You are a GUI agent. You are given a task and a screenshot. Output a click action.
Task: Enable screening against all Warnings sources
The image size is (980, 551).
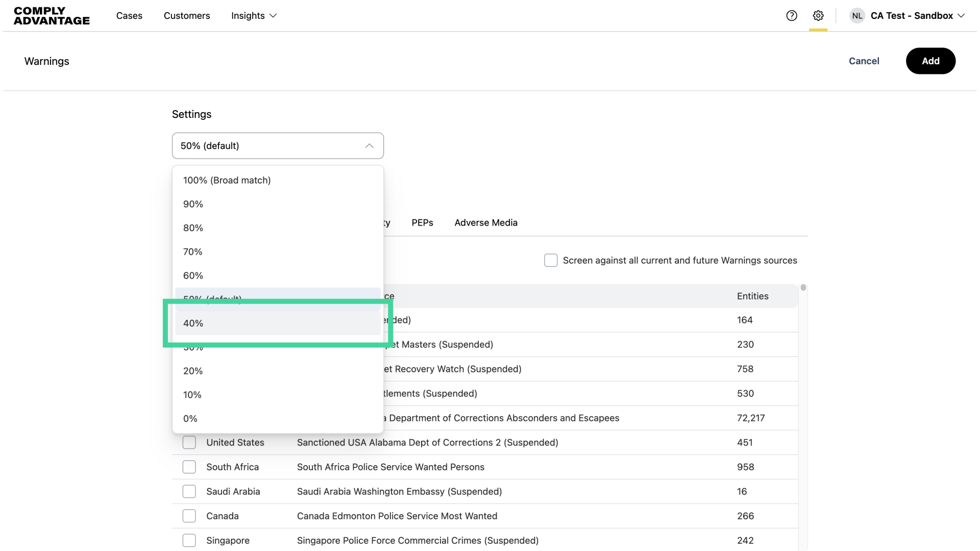(551, 261)
